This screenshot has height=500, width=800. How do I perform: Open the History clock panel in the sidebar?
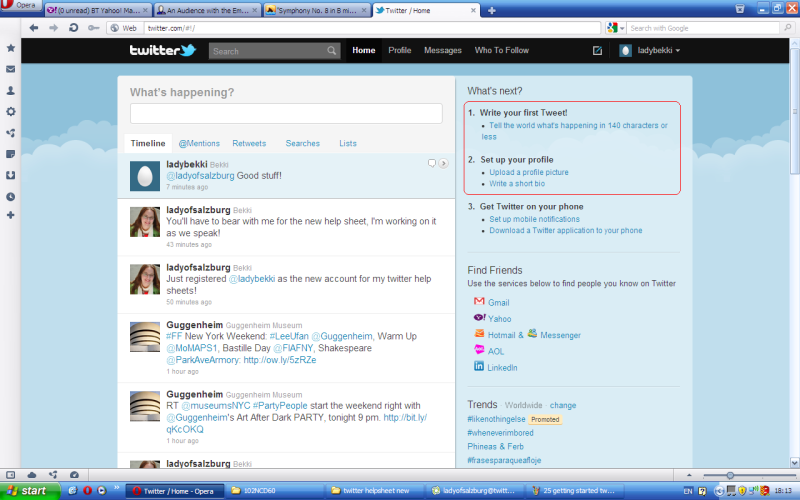[10, 196]
